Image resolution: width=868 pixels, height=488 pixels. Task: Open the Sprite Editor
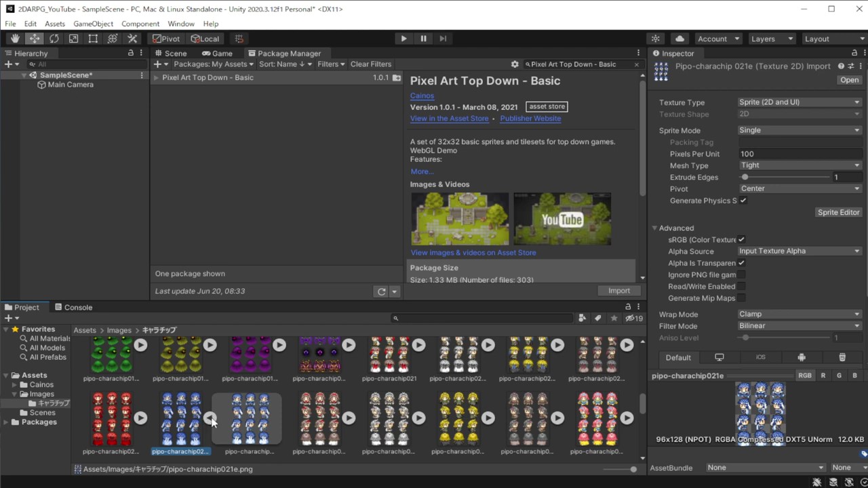[x=838, y=212]
